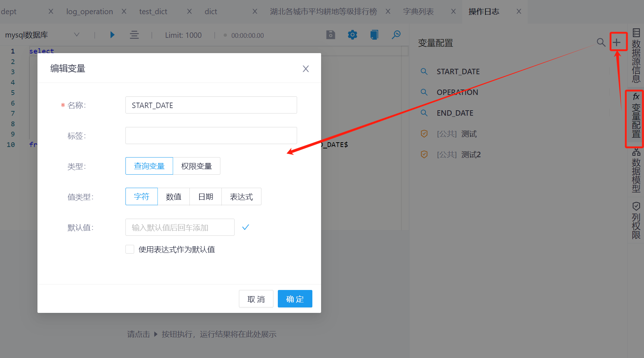This screenshot has height=358, width=644.
Task: Switch to the 湖北各城市平均耕地等级排行榜 tab
Action: 323,12
